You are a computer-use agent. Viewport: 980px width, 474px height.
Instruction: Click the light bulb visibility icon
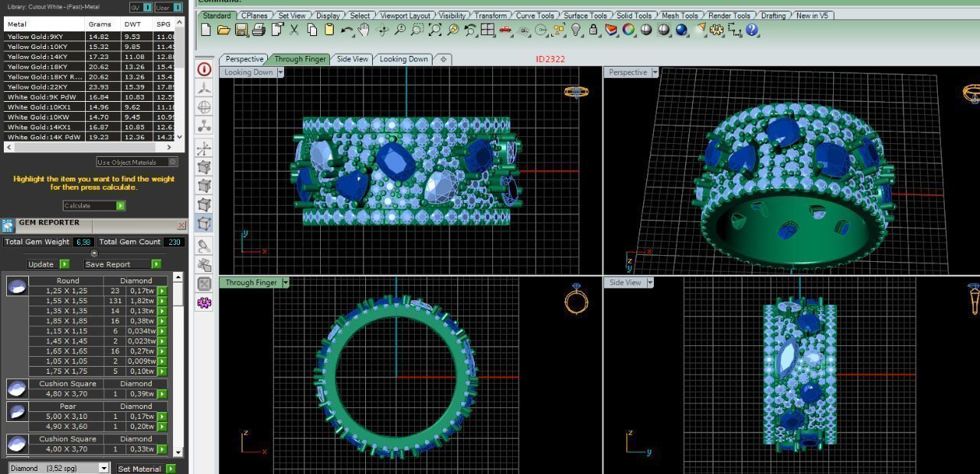pyautogui.click(x=577, y=30)
